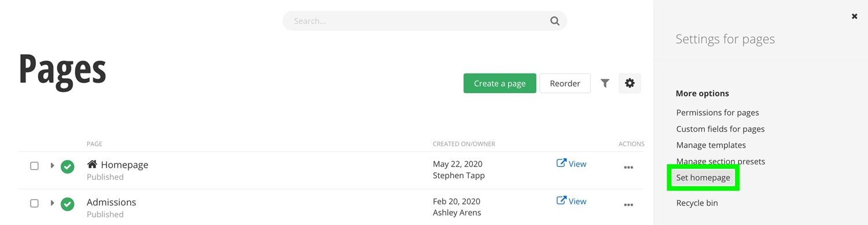View the Admissions page link
The width and height of the screenshot is (868, 225).
(571, 201)
